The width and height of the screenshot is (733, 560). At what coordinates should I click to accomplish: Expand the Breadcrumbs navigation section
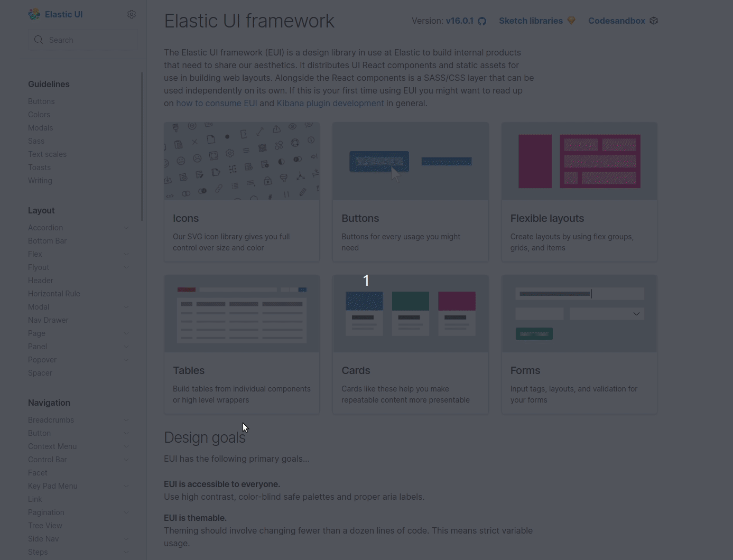(x=126, y=419)
